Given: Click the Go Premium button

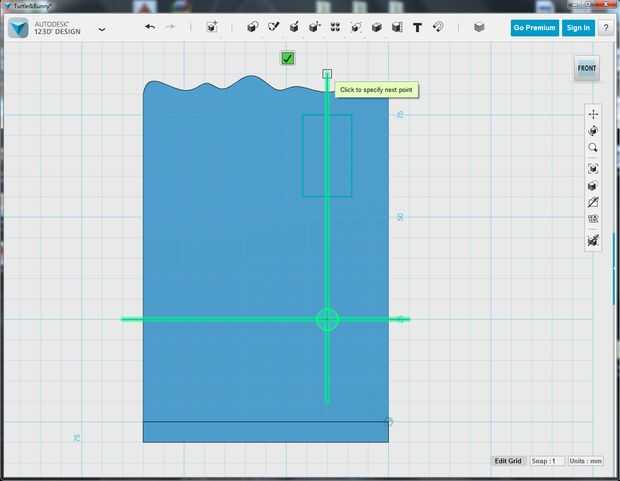Looking at the screenshot, I should pos(535,28).
